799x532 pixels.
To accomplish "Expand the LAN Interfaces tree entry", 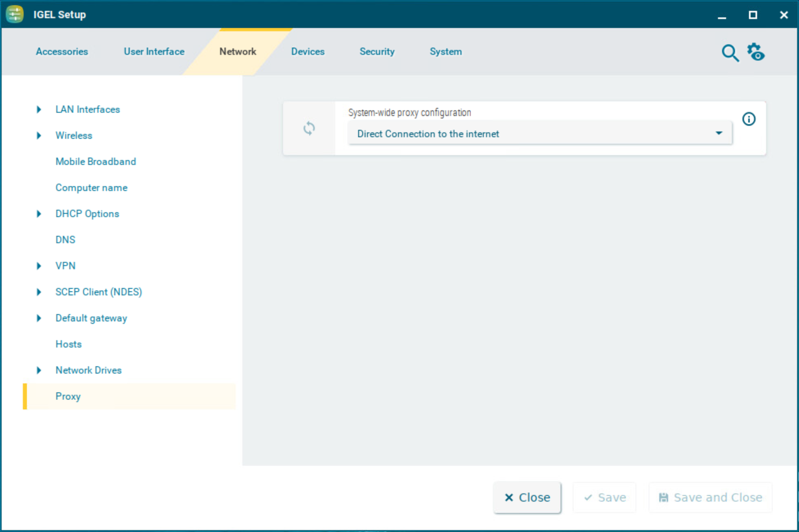I will 39,109.
